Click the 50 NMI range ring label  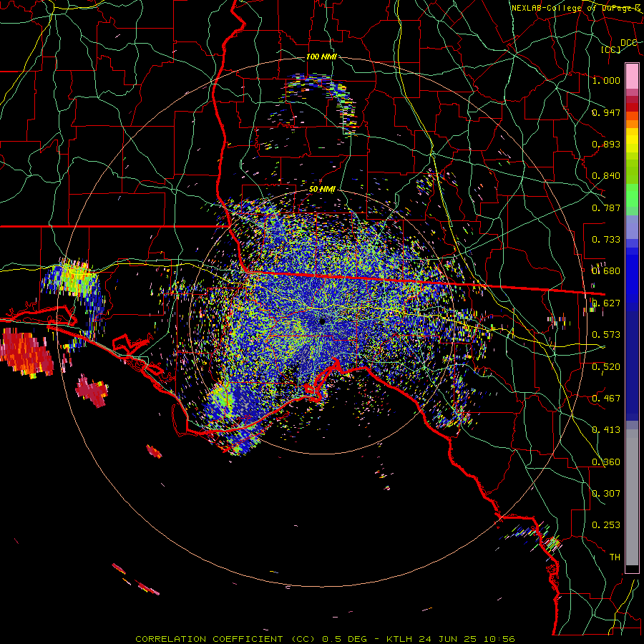tap(322, 189)
